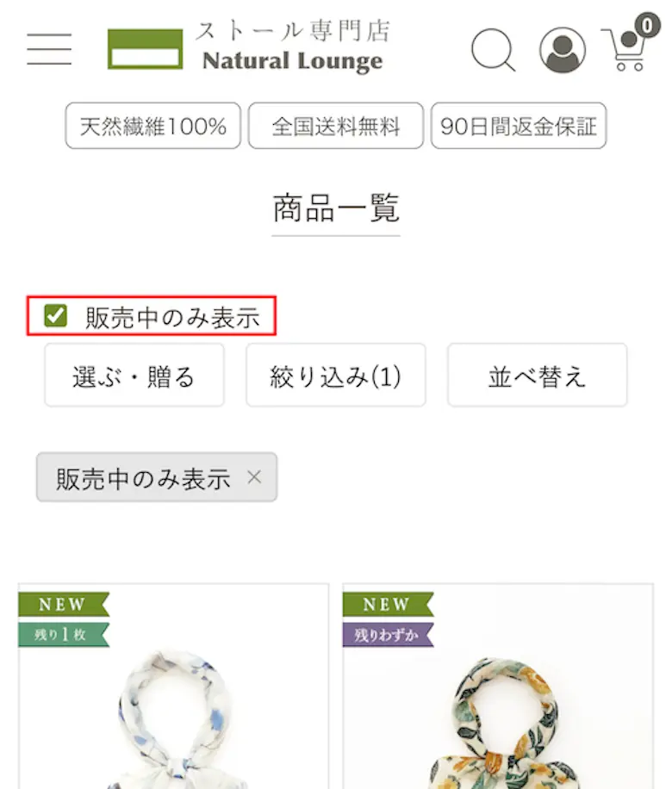Expand the 絞り込み(1) filter panel
Screen dimensions: 672x789
click(336, 375)
